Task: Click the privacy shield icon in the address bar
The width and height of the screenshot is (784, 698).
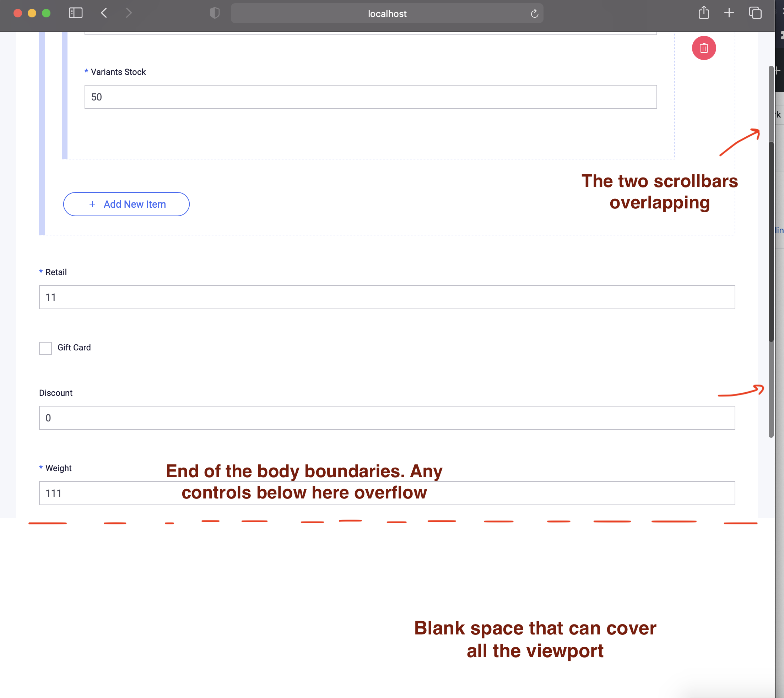Action: click(215, 13)
